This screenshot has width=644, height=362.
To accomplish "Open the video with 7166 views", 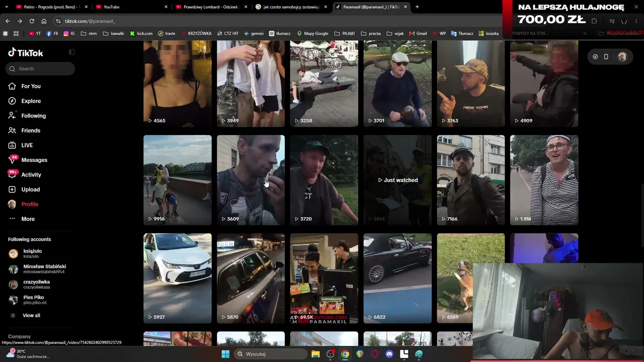I will tap(471, 180).
